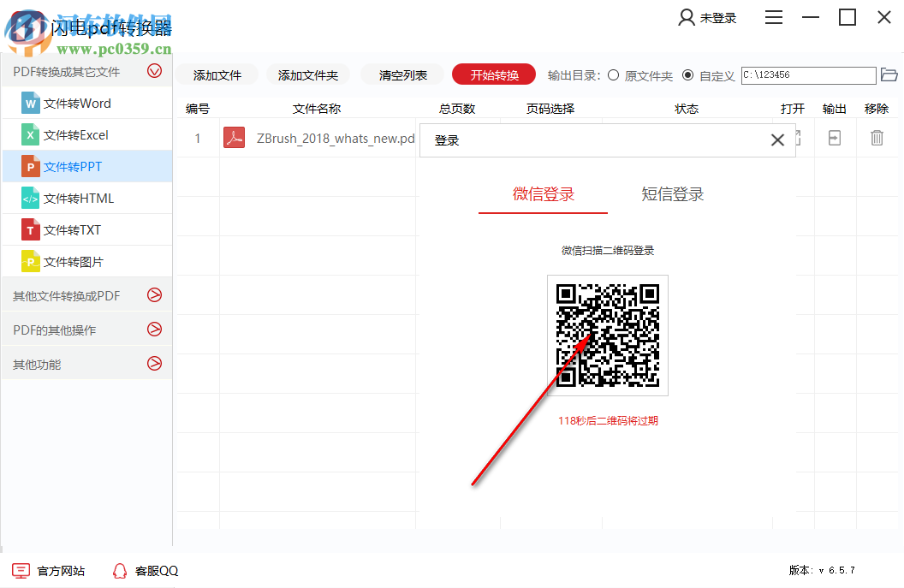
Task: Select 文件转Excel conversion option
Action: point(87,135)
